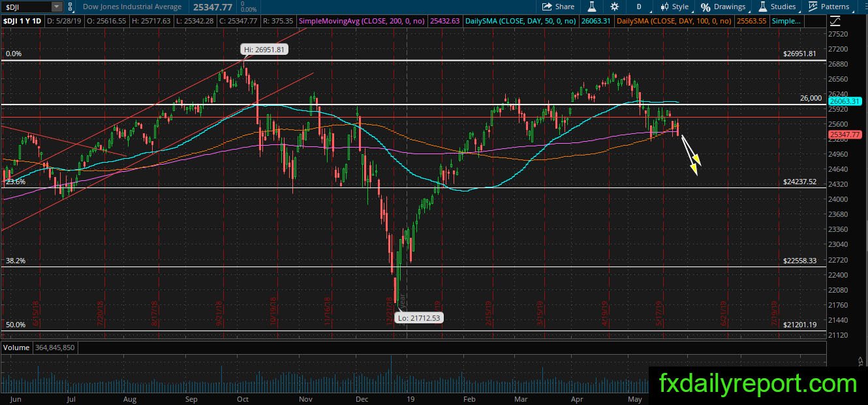Image resolution: width=868 pixels, height=405 pixels.
Task: Click the cyan 26063.31 price bubble on the axis
Action: [x=845, y=101]
